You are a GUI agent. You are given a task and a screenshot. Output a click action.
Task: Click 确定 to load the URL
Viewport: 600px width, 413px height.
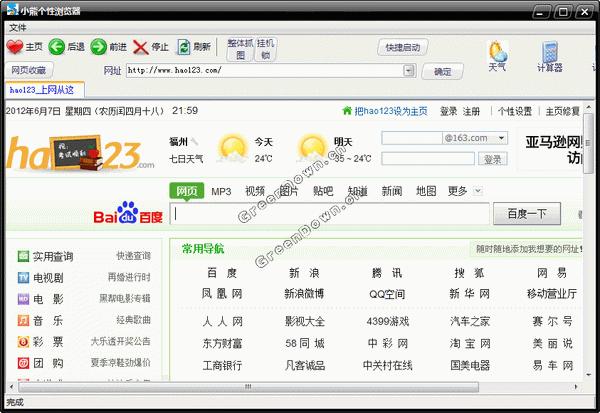tap(443, 72)
